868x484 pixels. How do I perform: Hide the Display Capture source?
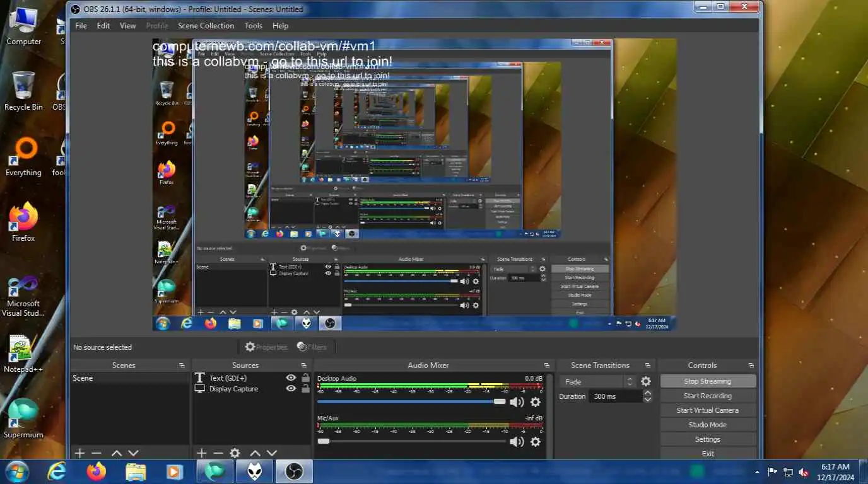(x=291, y=389)
